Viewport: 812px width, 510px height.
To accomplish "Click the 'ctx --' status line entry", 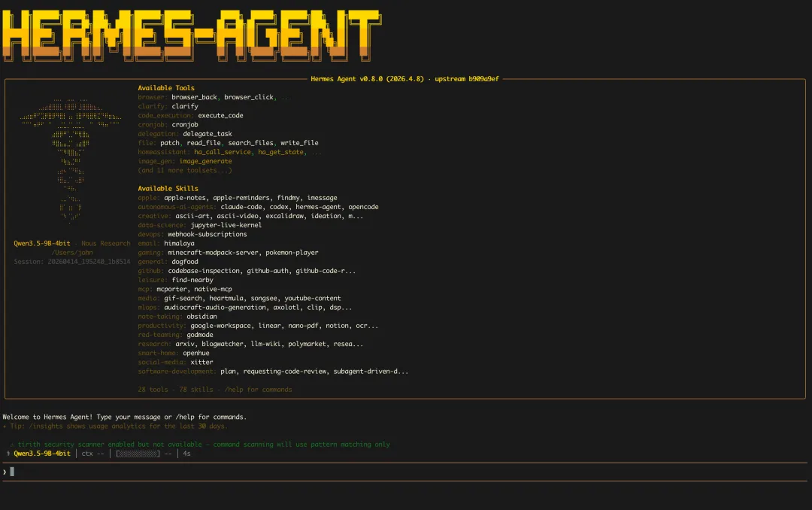I will click(92, 454).
